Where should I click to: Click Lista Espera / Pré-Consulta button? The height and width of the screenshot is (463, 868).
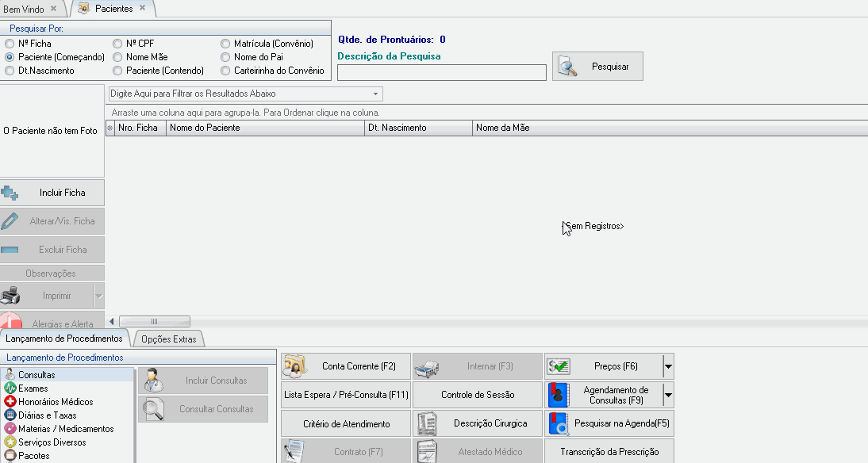[x=346, y=395]
